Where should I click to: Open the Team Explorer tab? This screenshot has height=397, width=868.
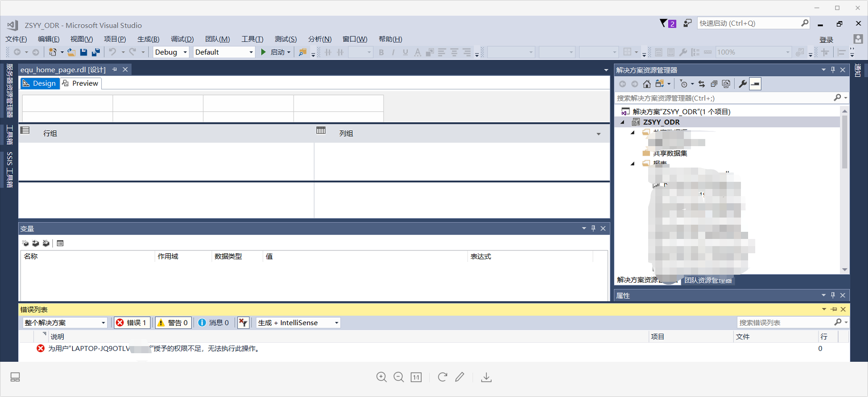click(x=709, y=280)
